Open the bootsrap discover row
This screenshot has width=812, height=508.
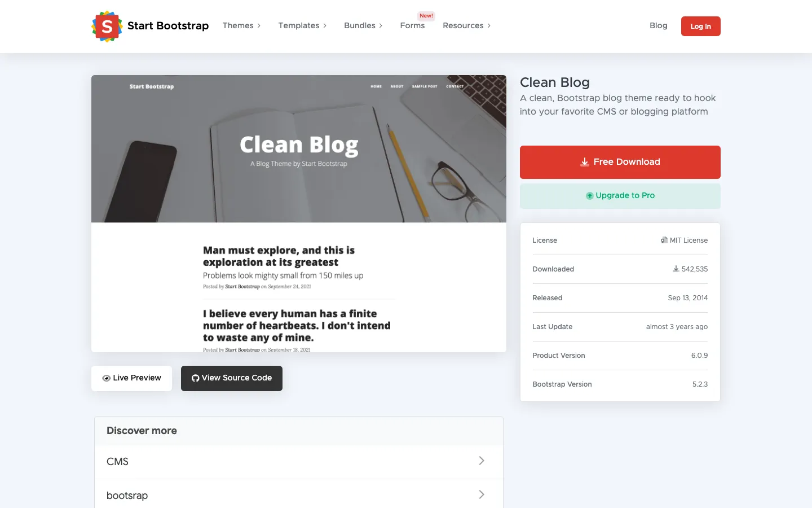pos(299,495)
